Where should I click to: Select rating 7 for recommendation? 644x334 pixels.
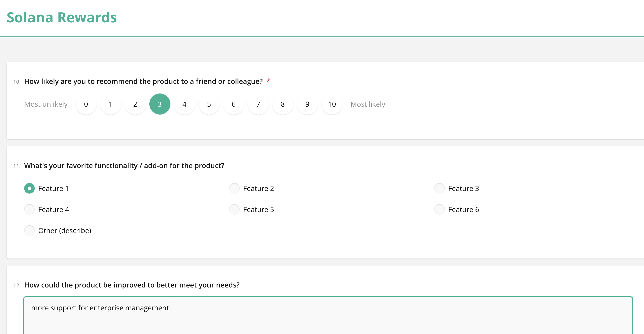point(258,104)
